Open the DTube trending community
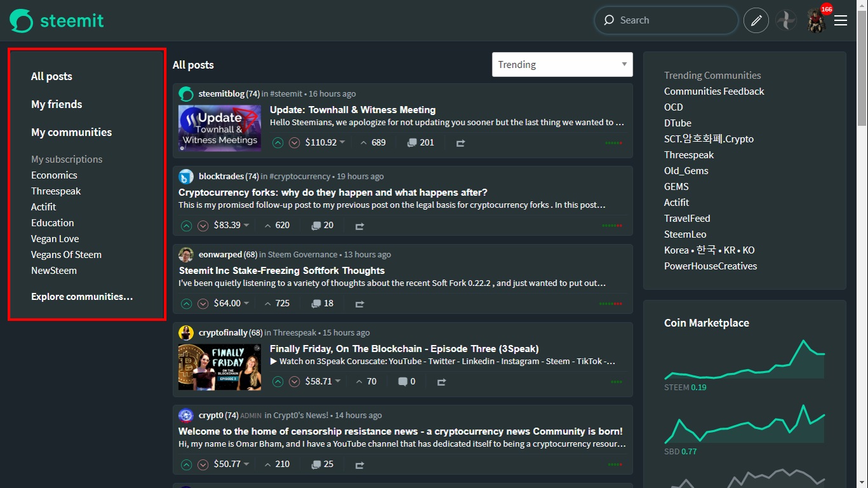Viewport: 868px width, 488px height. (x=677, y=123)
